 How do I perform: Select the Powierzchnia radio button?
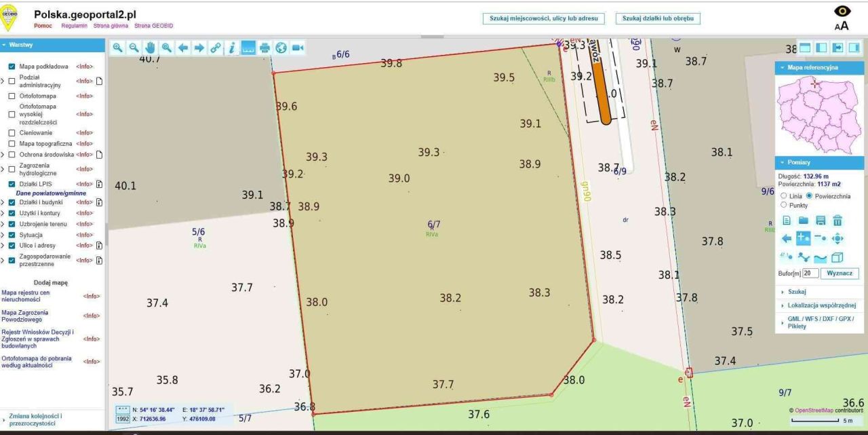[x=809, y=195]
